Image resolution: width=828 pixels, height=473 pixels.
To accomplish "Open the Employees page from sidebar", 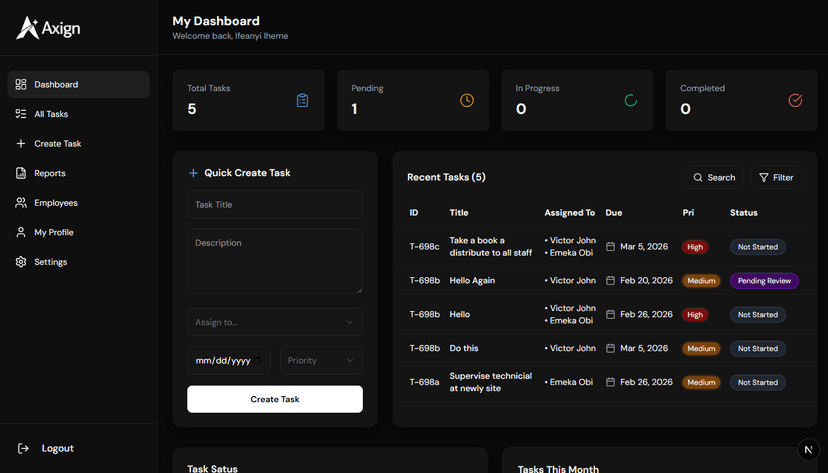I will click(x=55, y=203).
